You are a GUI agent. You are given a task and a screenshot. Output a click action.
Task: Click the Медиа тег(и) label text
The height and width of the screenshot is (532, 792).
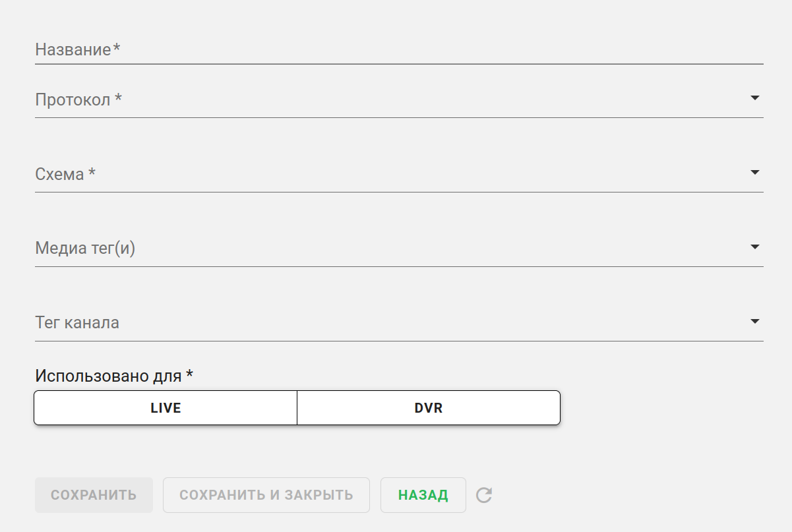coord(85,249)
